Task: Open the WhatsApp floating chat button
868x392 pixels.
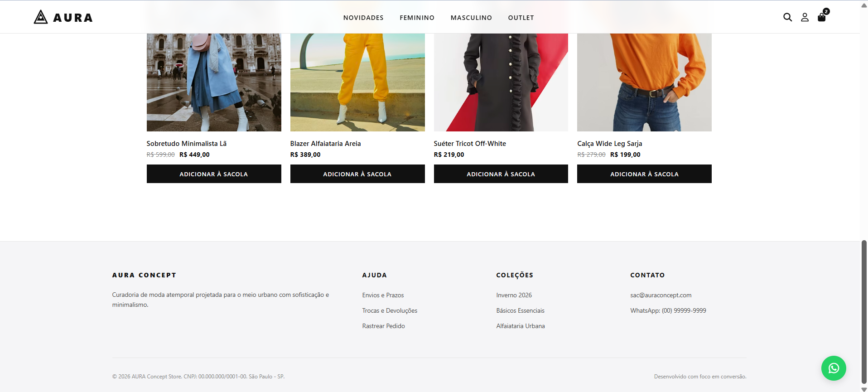Action: (x=834, y=368)
